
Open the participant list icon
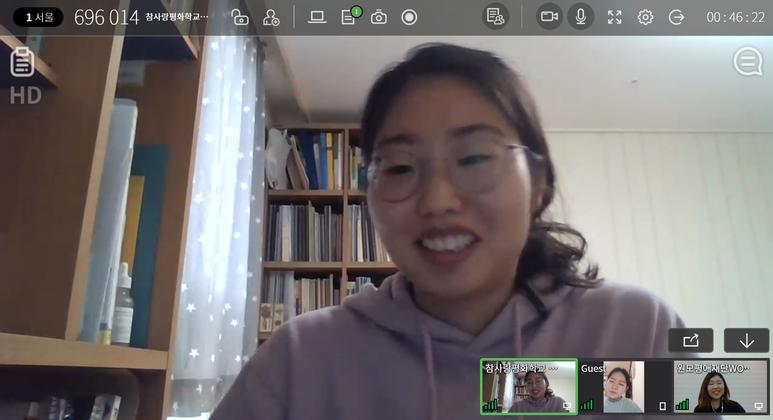tap(495, 17)
